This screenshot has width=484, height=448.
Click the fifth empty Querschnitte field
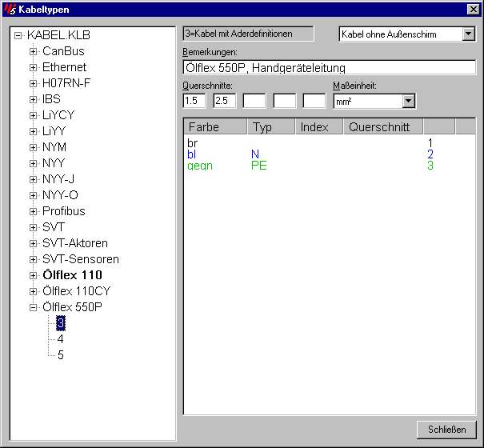pyautogui.click(x=314, y=101)
